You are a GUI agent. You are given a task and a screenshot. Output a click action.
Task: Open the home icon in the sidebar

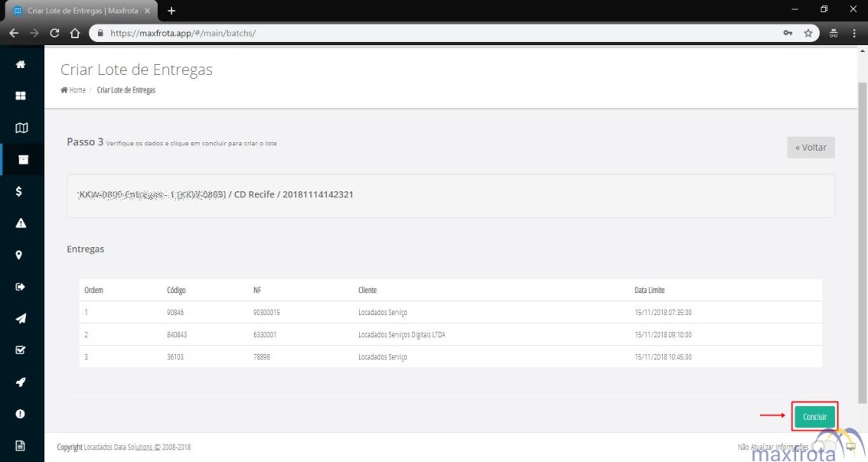21,64
